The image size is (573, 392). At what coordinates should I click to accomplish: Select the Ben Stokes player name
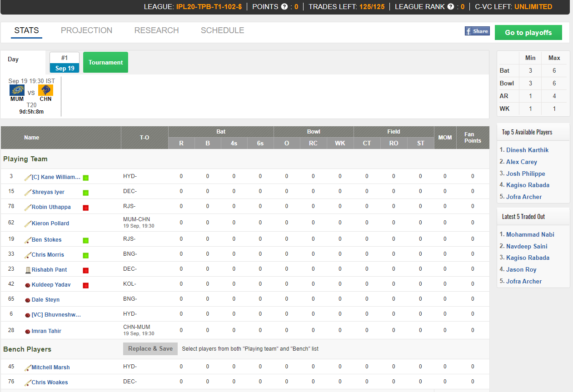tap(47, 240)
